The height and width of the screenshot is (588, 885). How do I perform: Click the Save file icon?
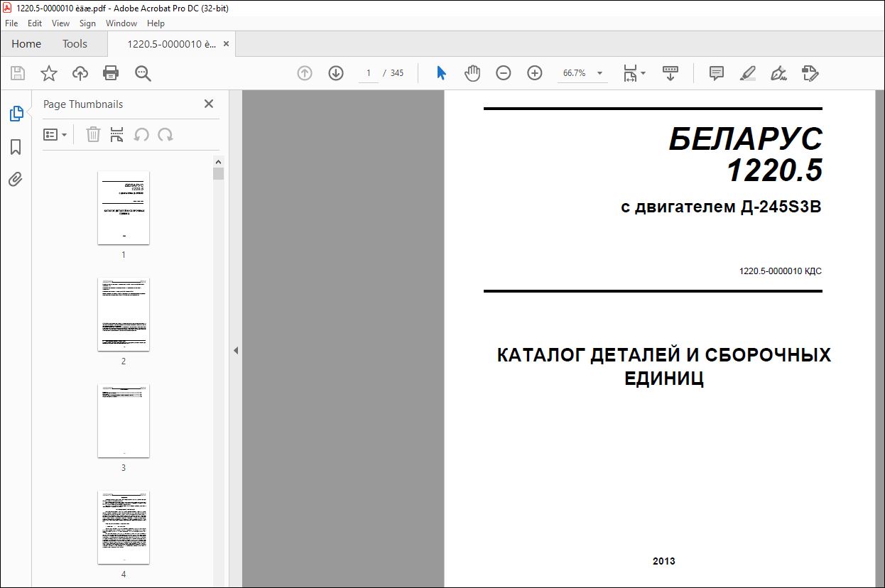tap(18, 73)
